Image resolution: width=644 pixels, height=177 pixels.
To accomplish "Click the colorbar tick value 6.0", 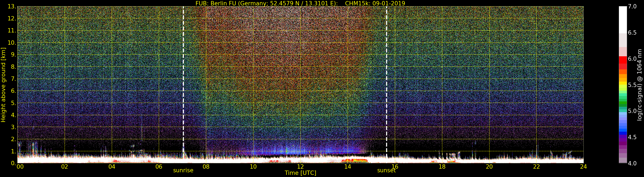I will pyautogui.click(x=632, y=59).
